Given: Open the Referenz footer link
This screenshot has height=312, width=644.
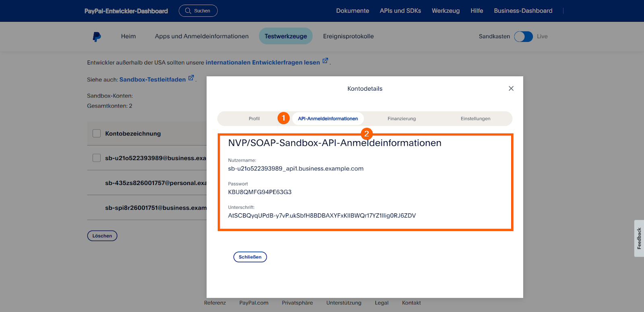Looking at the screenshot, I should click(x=215, y=303).
